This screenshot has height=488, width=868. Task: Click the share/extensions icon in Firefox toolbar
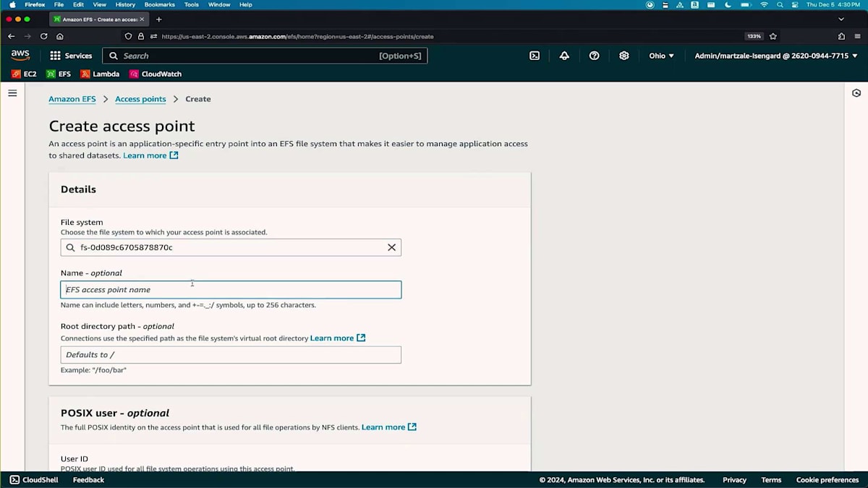click(x=841, y=36)
